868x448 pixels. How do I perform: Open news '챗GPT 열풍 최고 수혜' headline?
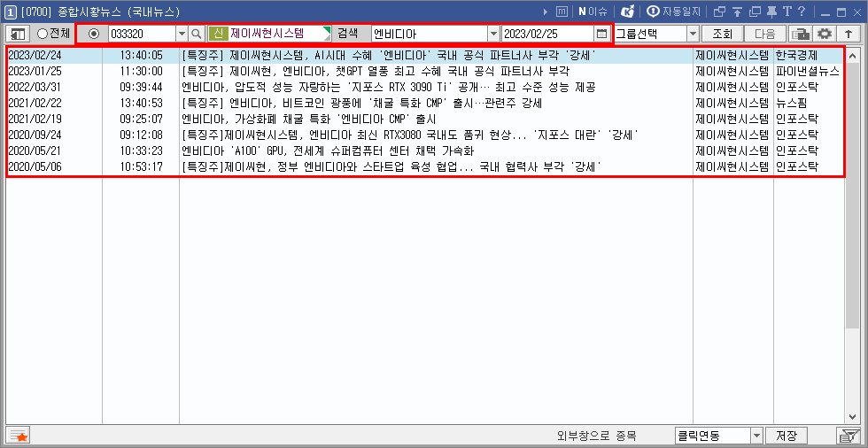click(376, 72)
